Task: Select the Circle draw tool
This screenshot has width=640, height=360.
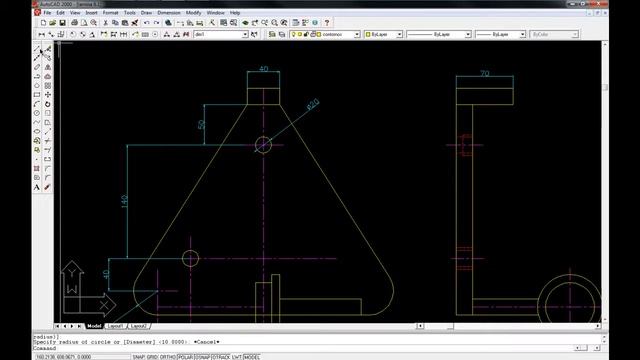Action: pyautogui.click(x=37, y=113)
